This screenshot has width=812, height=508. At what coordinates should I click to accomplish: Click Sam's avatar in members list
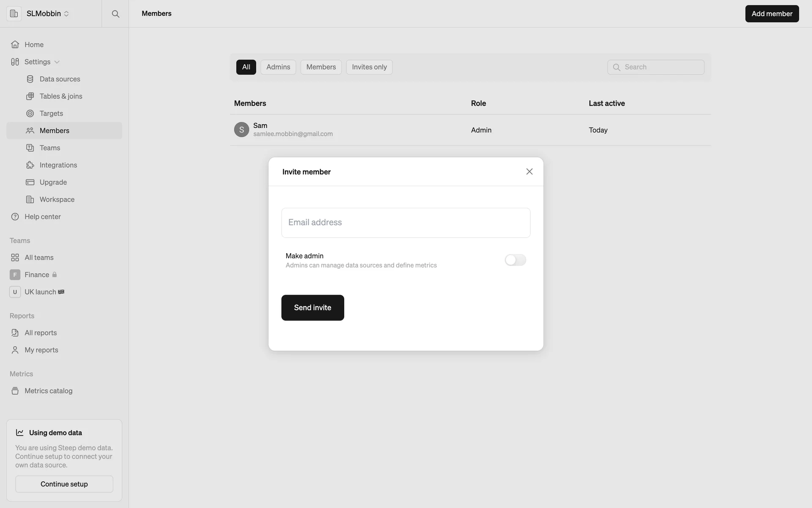click(241, 130)
